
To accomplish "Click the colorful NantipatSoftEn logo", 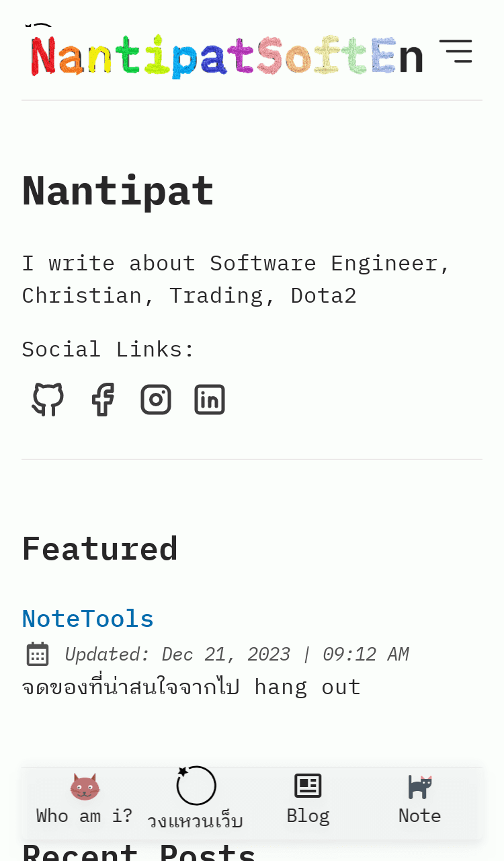I will (227, 57).
